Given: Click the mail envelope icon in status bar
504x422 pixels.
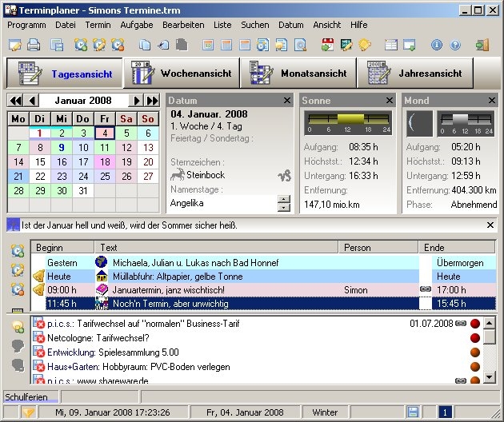Looking at the screenshot, I should (x=29, y=412).
